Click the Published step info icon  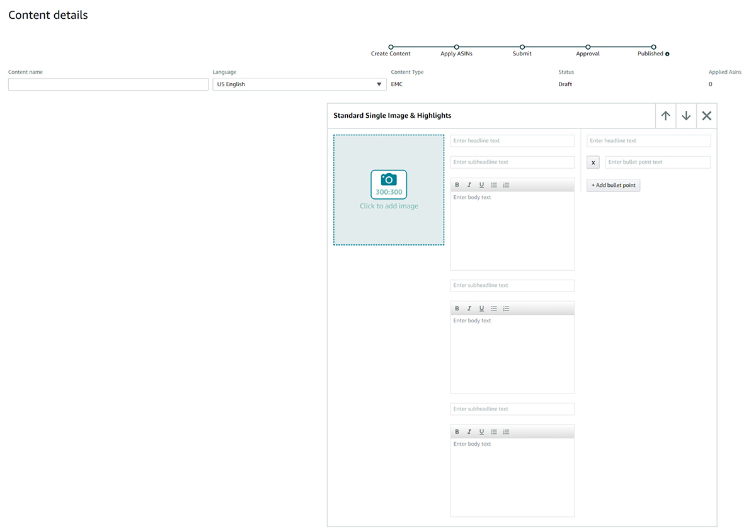[x=667, y=54]
